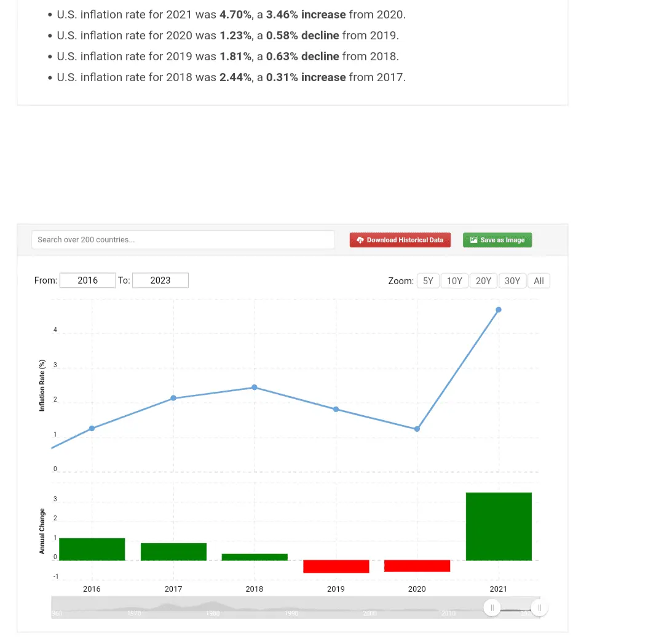
Task: Set zoom to 10Y
Action: (454, 281)
